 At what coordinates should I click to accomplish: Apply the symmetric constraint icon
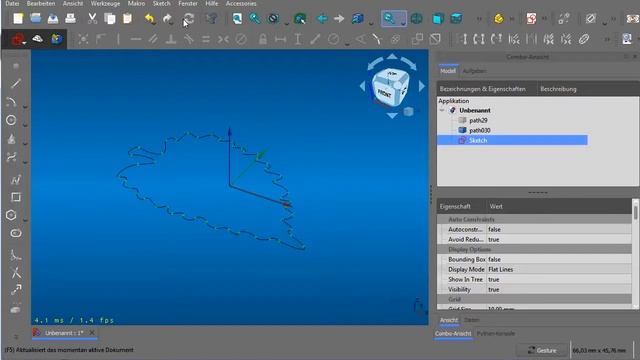tap(223, 39)
